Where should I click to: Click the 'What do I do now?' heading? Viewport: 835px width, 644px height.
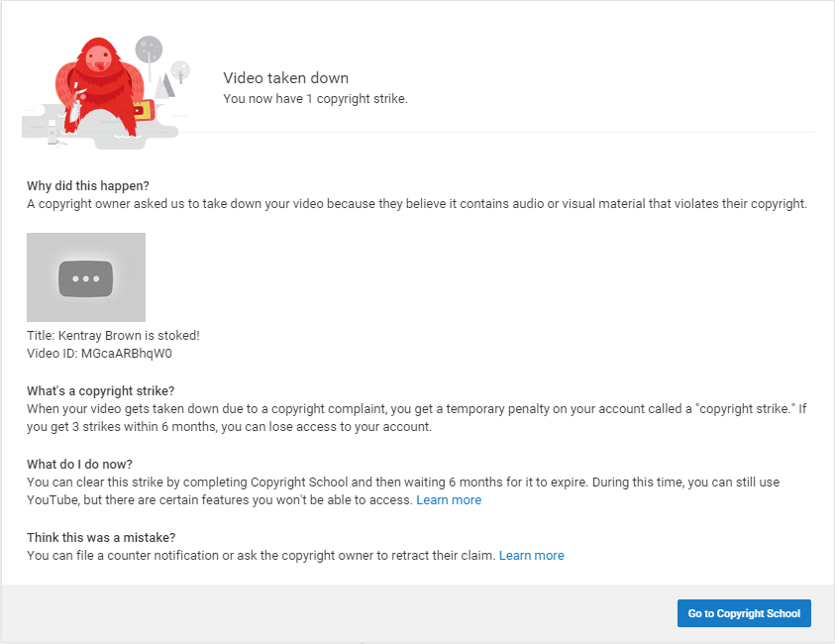pos(80,465)
